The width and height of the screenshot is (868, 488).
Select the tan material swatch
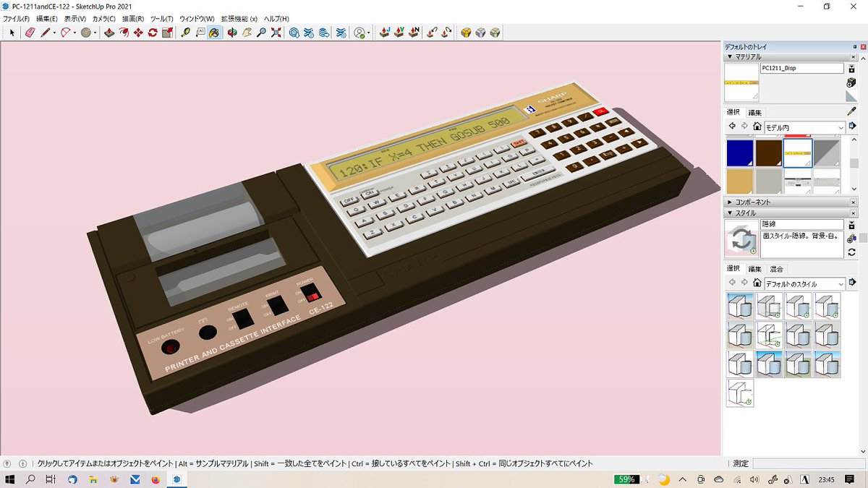[x=740, y=181]
